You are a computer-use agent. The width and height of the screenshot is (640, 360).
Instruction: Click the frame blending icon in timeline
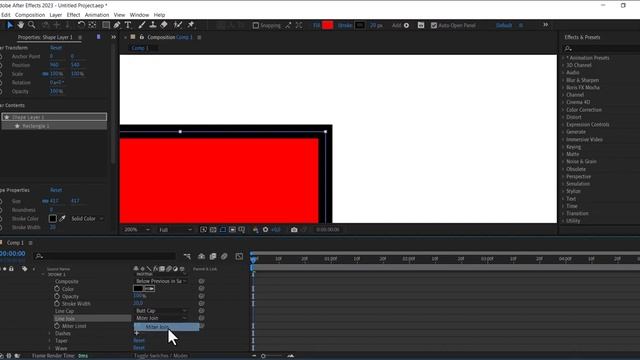point(213,256)
